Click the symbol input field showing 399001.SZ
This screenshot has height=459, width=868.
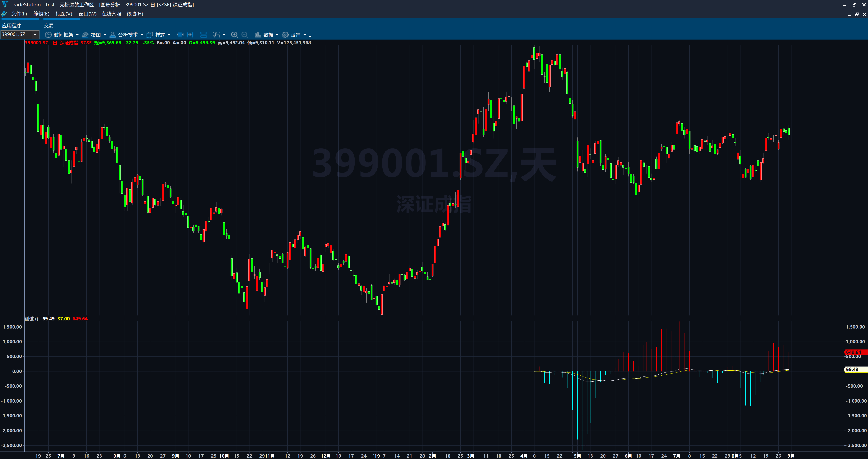(16, 35)
